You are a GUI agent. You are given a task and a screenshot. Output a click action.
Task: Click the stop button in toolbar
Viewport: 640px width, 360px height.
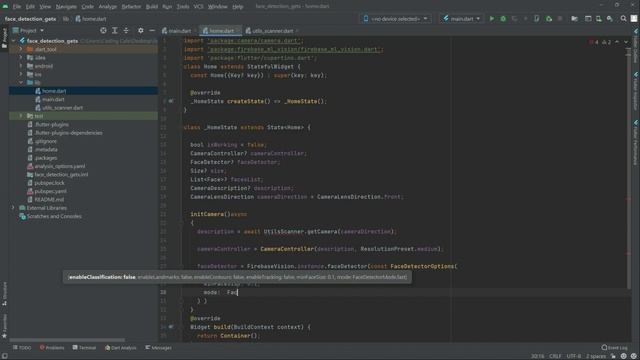click(560, 19)
